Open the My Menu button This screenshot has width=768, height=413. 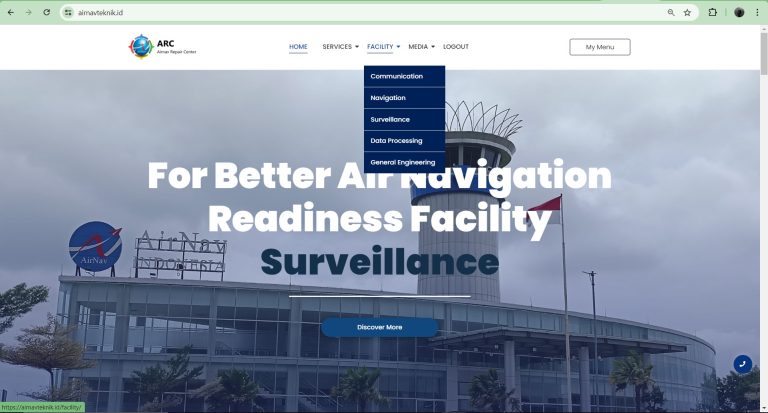pyautogui.click(x=600, y=47)
